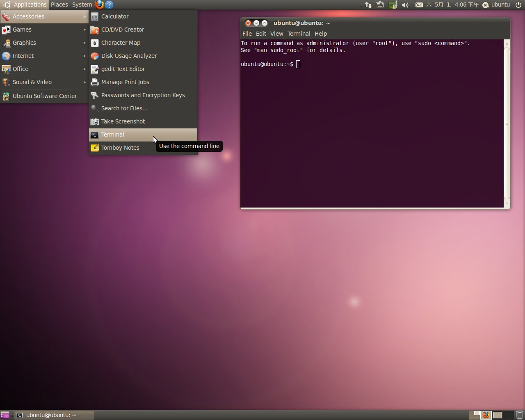Open Passwords and Encryption Keys
525x420 pixels.
143,95
